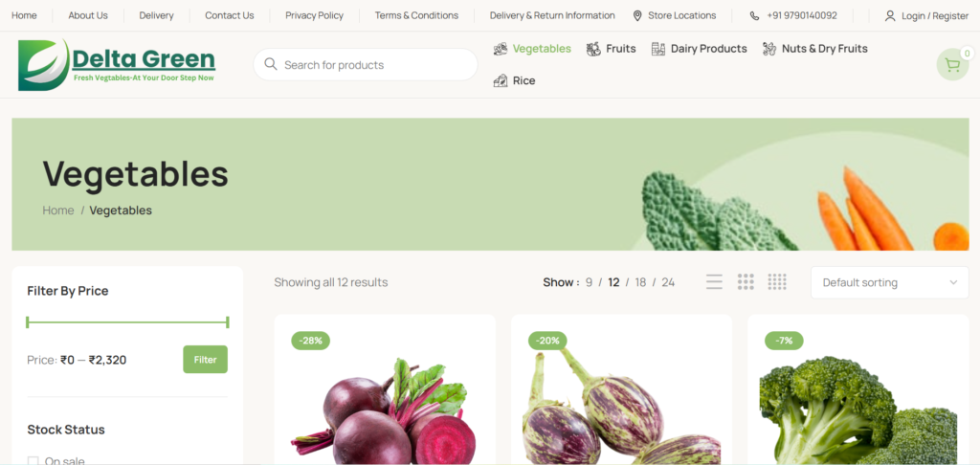Click the green Filter button
This screenshot has height=465, width=980.
(205, 360)
